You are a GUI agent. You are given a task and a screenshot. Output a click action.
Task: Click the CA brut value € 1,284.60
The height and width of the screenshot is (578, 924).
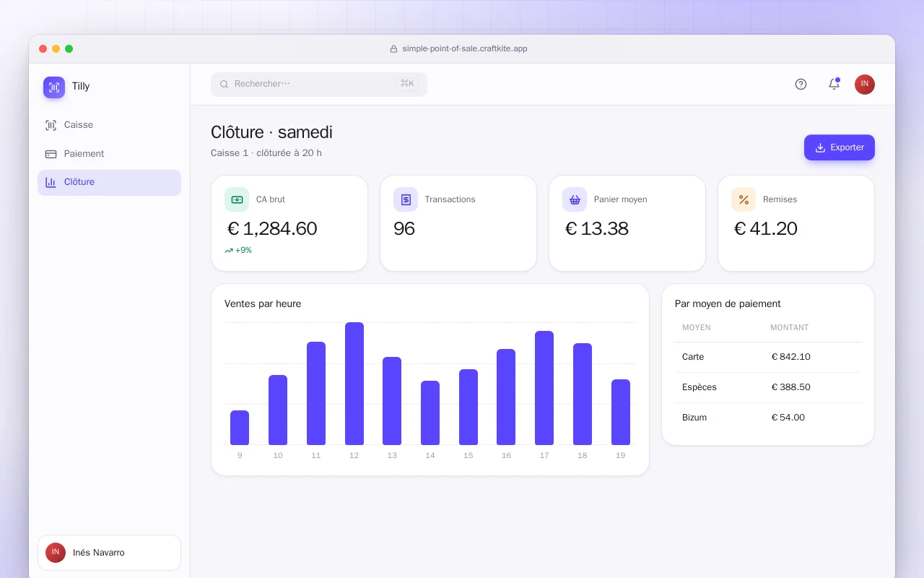(x=272, y=229)
